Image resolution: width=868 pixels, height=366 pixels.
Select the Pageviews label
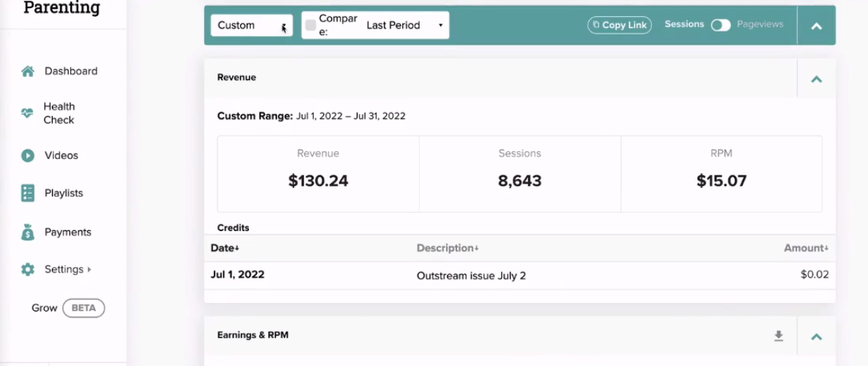(760, 24)
